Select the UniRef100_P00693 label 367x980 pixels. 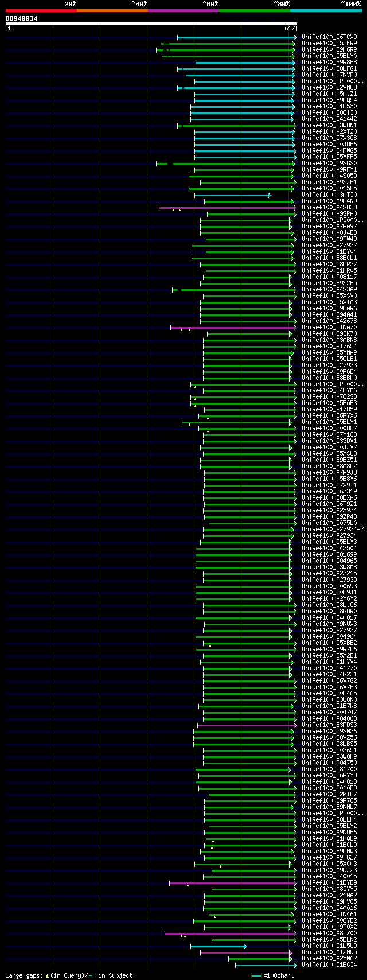click(x=329, y=586)
